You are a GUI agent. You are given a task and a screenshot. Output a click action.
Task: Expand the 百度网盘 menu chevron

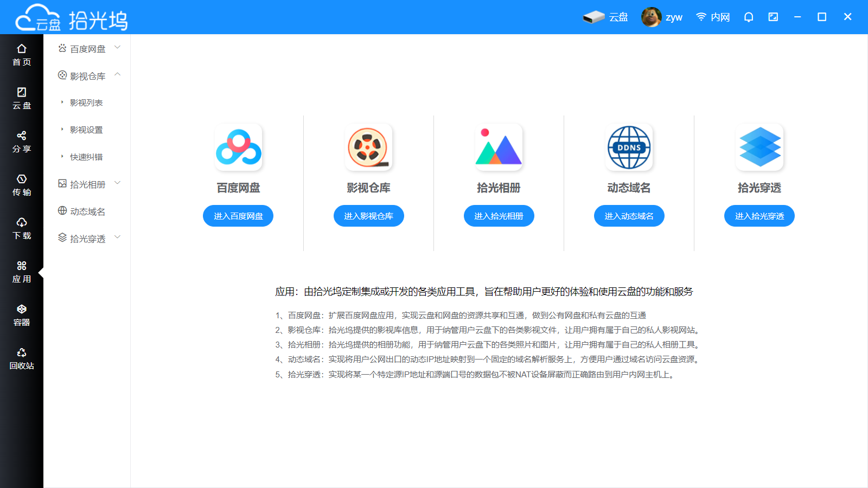[118, 48]
